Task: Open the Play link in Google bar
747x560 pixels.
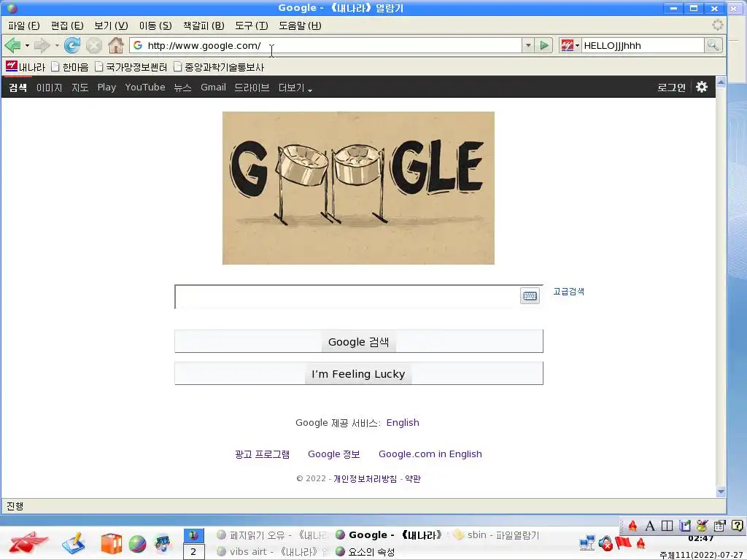Action: pos(107,87)
